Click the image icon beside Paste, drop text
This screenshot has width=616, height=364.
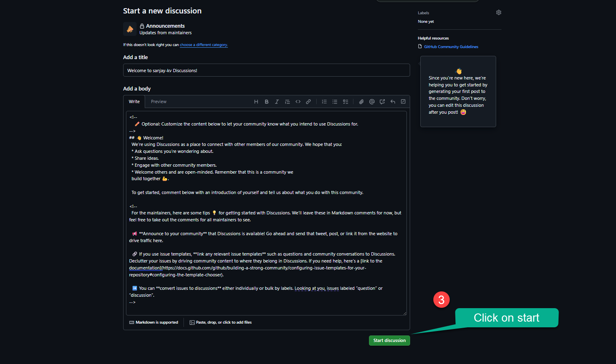(x=192, y=322)
